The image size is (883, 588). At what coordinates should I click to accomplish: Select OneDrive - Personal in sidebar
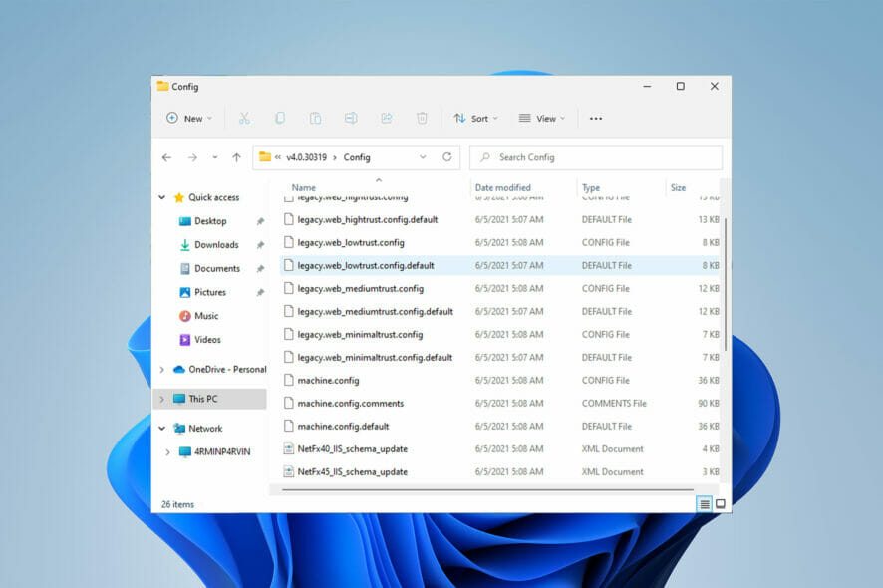click(227, 370)
